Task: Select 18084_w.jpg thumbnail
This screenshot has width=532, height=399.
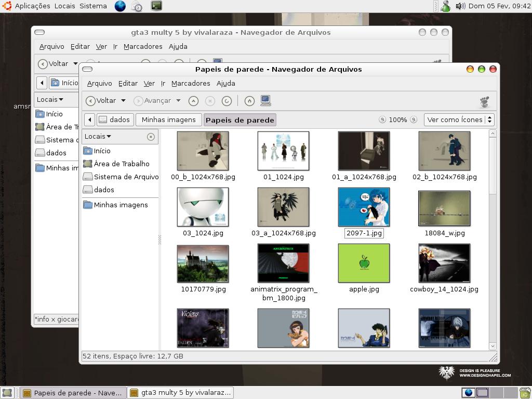Action: (444, 208)
